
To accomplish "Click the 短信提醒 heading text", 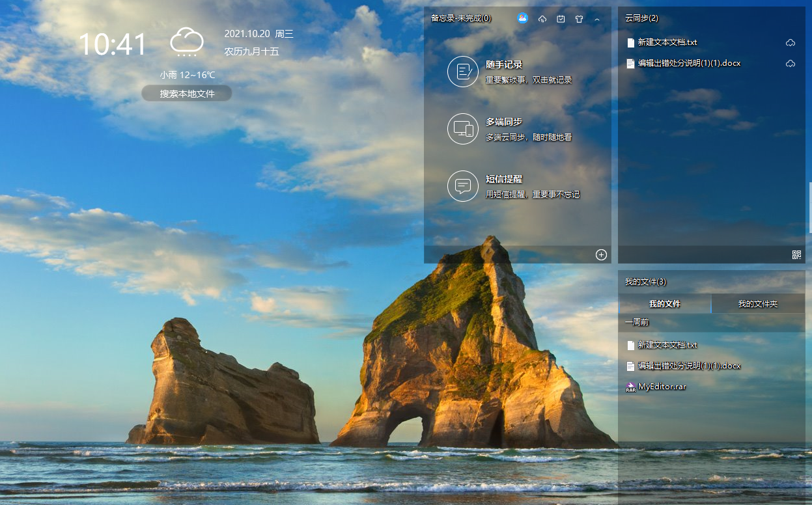I will (x=504, y=179).
